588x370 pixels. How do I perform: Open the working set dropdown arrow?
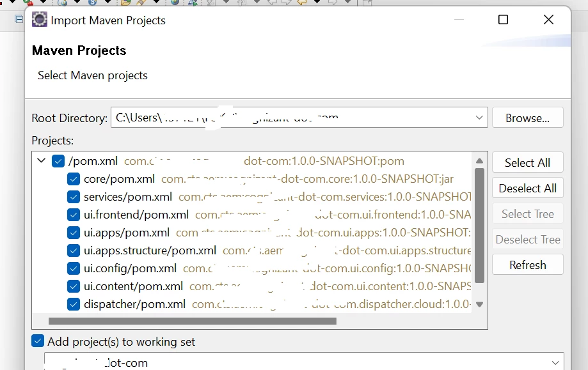point(555,362)
